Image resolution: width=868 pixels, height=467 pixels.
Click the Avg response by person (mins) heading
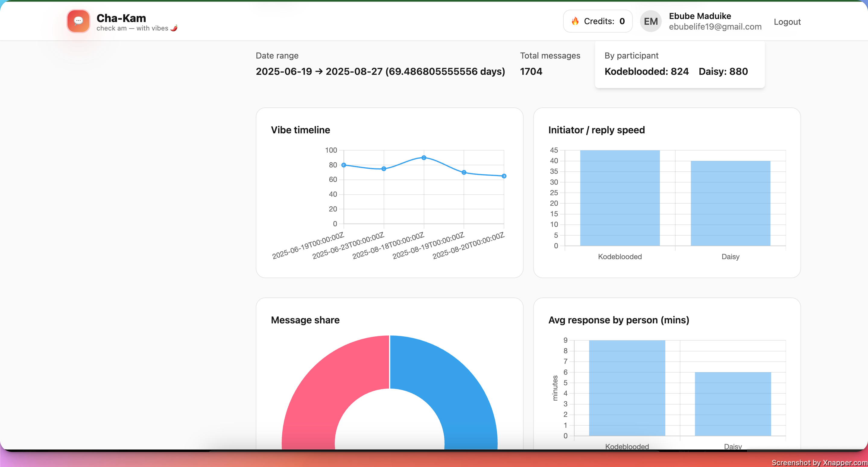point(619,320)
